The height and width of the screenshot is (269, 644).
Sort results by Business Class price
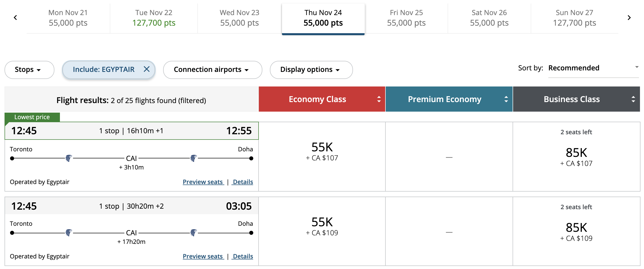633,99
